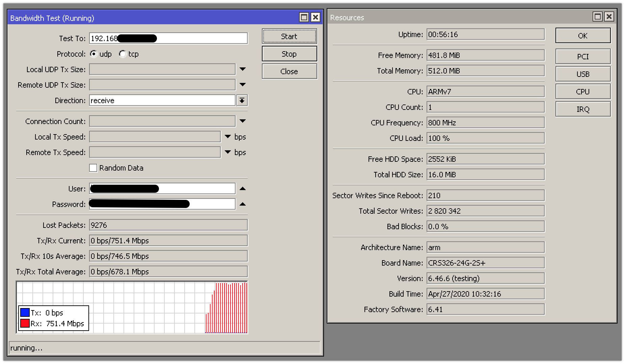Viewport: 625px width, 364px height.
Task: Click the CPU value ARMv7
Action: click(486, 92)
